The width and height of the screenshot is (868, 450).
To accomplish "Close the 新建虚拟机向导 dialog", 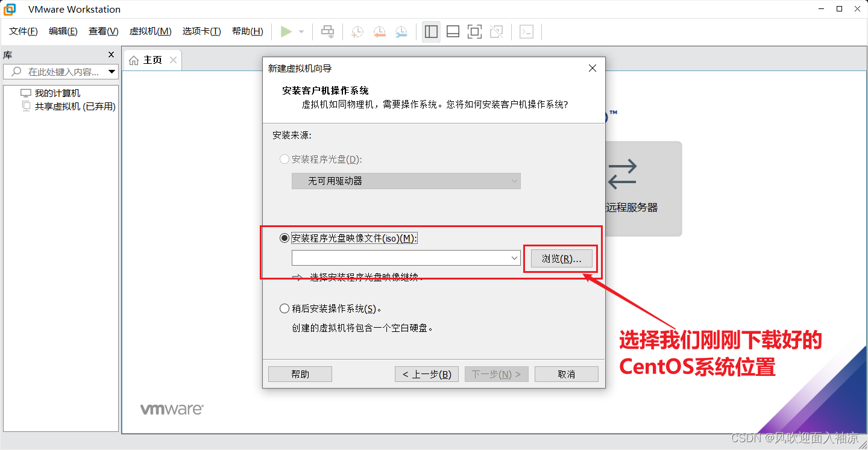I will pyautogui.click(x=593, y=69).
